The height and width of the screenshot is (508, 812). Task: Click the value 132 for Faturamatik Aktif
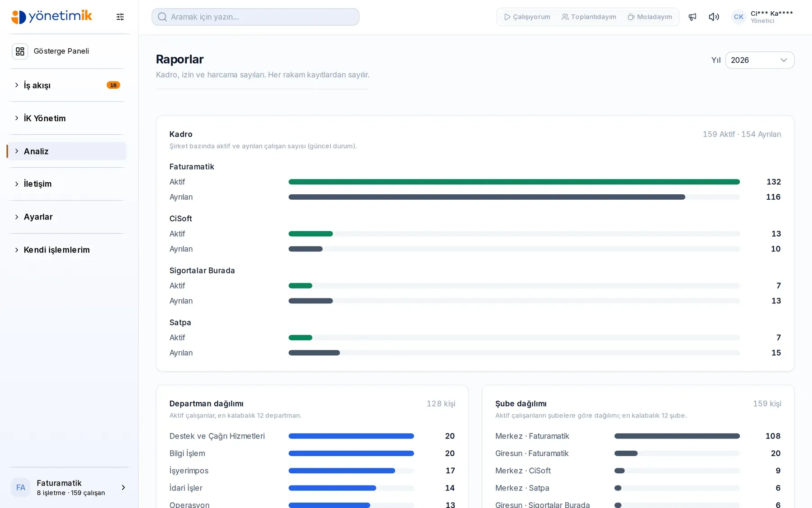774,182
